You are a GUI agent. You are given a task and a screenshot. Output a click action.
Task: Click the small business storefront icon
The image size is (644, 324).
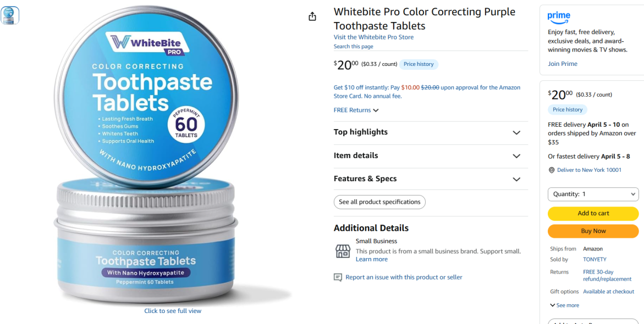click(343, 251)
